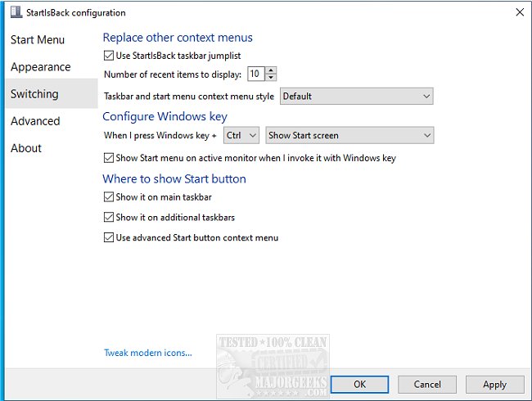Click the StartIsBack app icon in title bar
The height and width of the screenshot is (401, 532).
[x=16, y=13]
